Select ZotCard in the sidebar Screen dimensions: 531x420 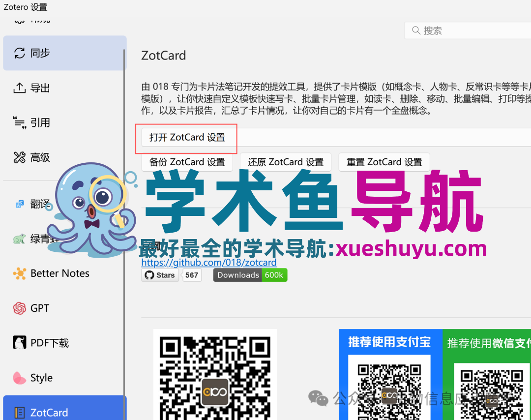65,408
